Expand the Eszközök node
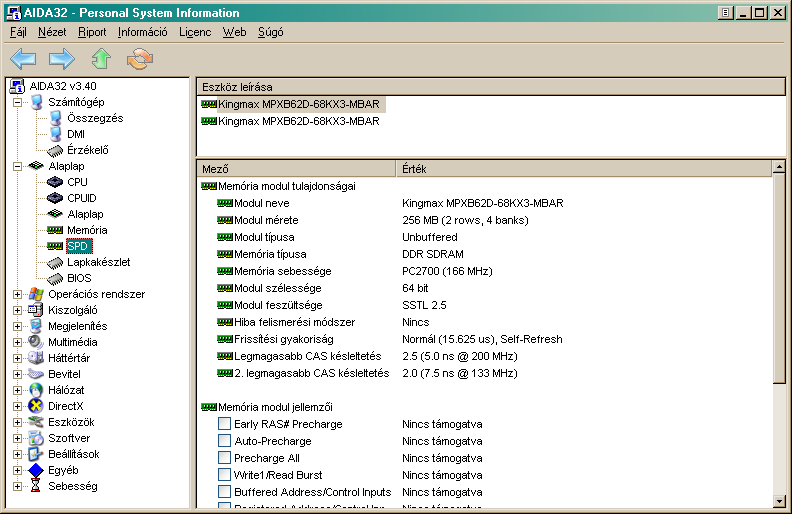The image size is (792, 514). [17, 423]
